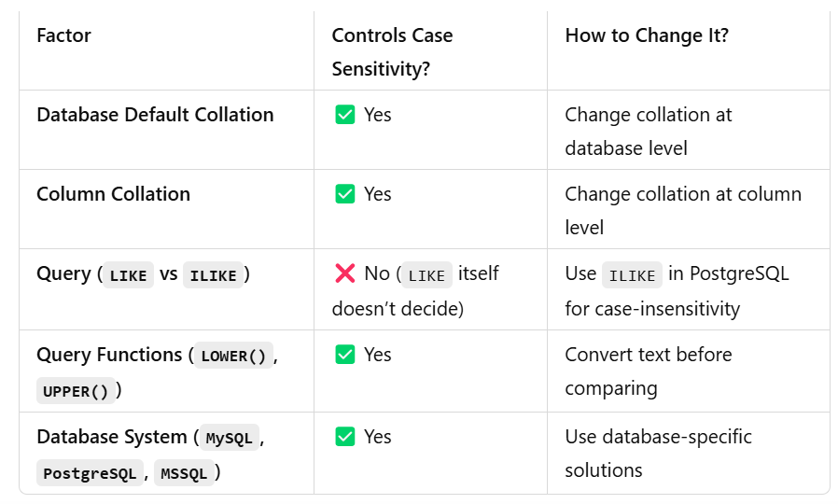The height and width of the screenshot is (504, 838).
Task: Click the Column Collation row label
Action: pos(113,194)
